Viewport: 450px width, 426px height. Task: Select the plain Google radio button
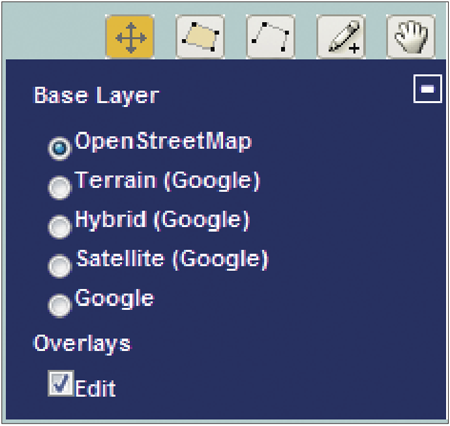[59, 305]
